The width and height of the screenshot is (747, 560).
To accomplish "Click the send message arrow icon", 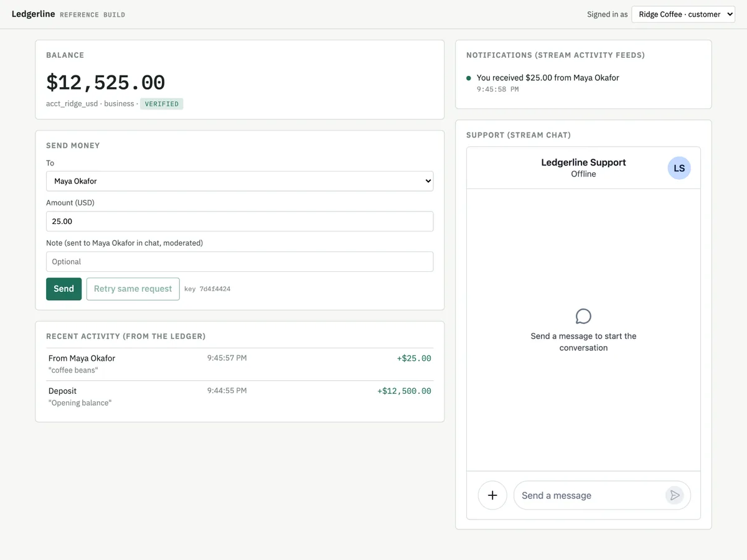I will 674,495.
